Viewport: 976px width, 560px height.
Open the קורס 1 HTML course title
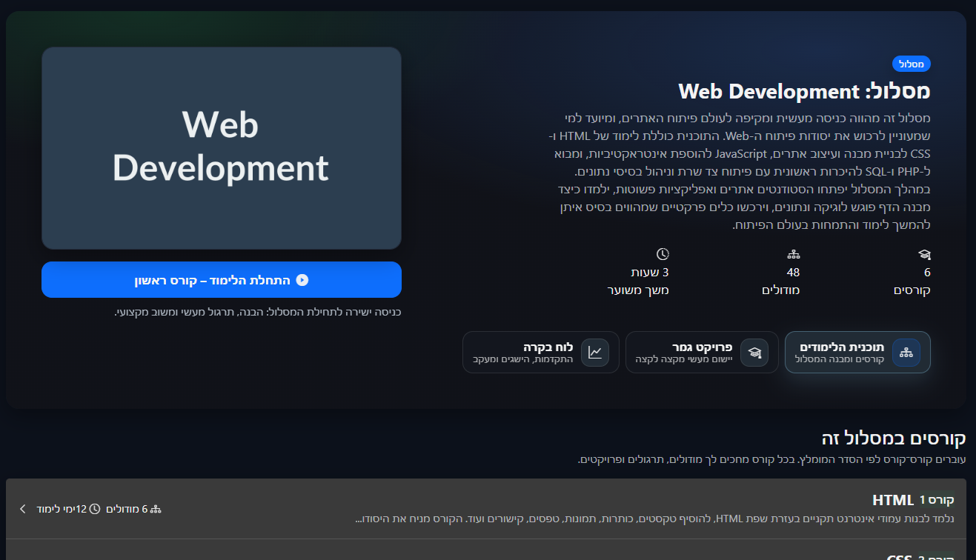point(913,500)
